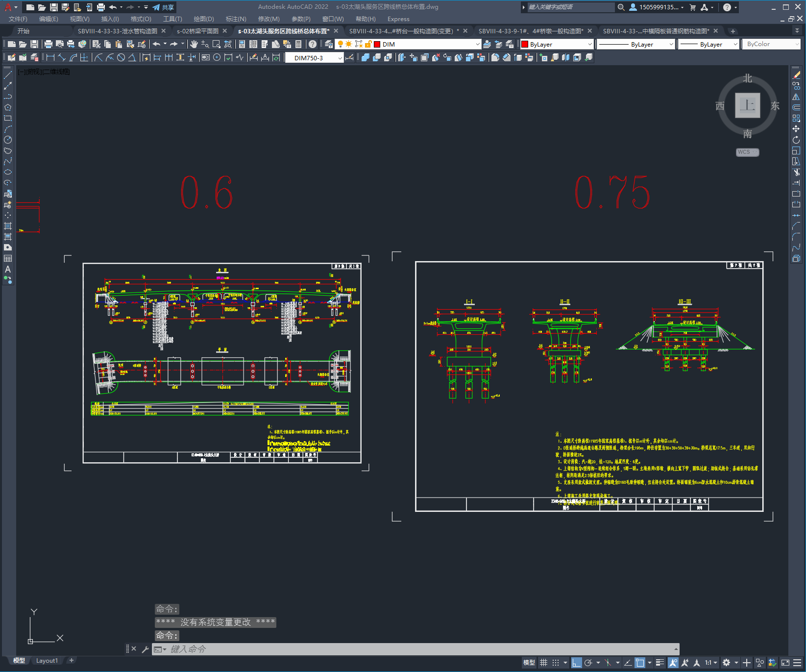Toggle Polar tracking in status bar
This screenshot has height=672, width=806.
(x=588, y=663)
